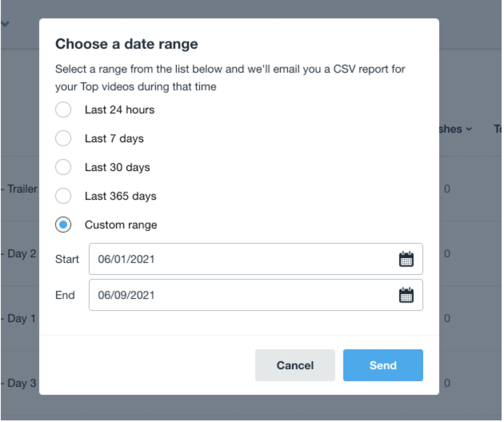Click the partially visible "To" column header
This screenshot has width=504, height=422.
[x=498, y=129]
